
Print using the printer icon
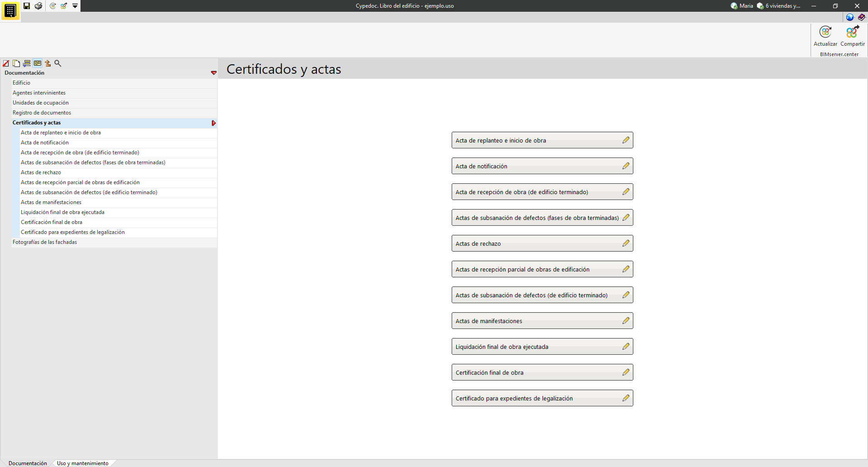click(38, 6)
